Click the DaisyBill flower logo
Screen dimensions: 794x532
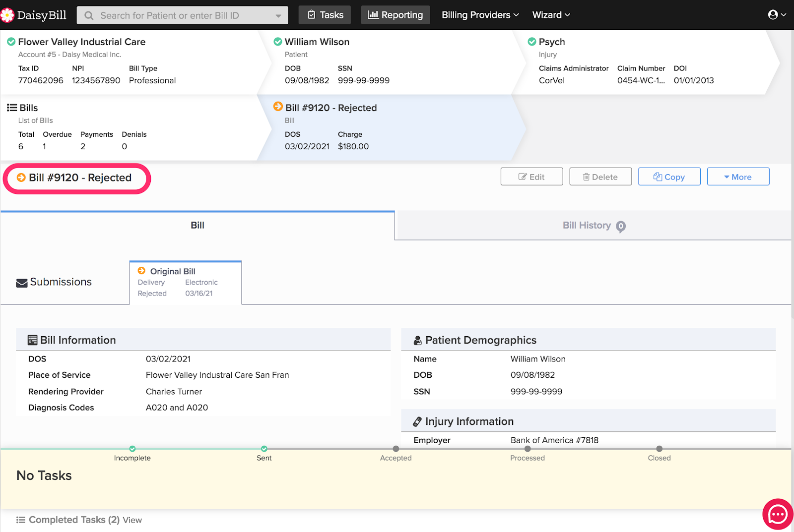click(x=7, y=15)
